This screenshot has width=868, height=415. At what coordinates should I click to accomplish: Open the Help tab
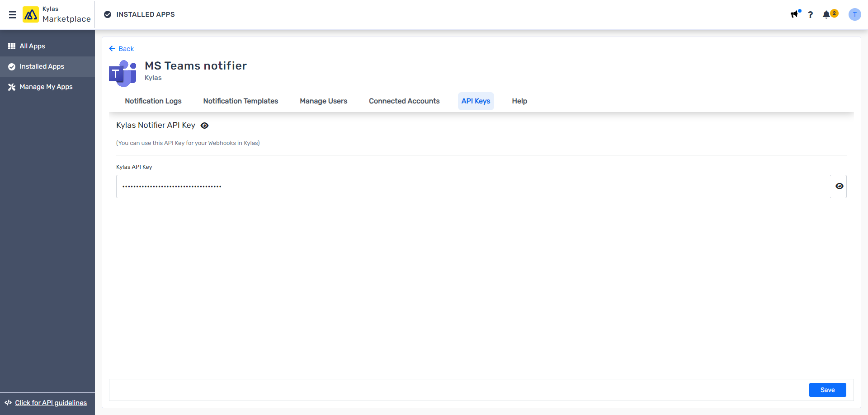(519, 101)
